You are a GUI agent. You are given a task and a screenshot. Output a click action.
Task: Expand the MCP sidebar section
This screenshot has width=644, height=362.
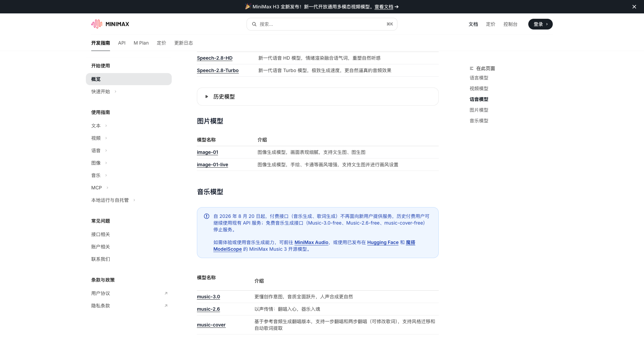point(107,188)
